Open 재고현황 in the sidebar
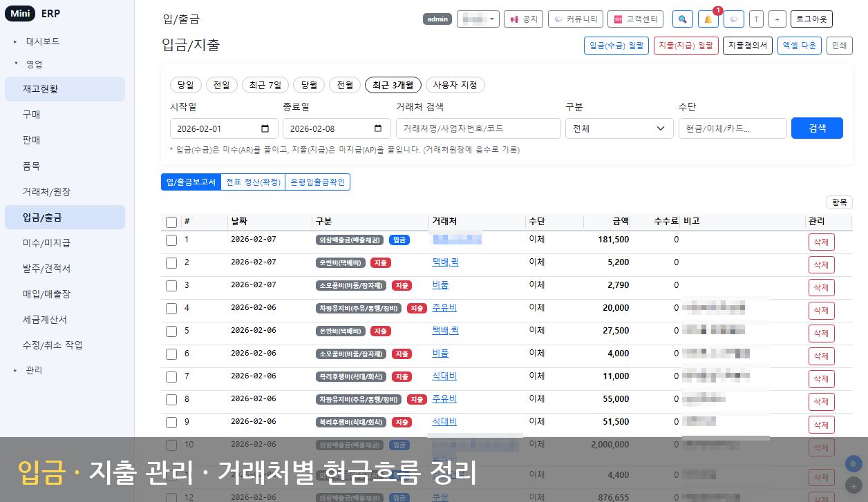 click(x=65, y=89)
